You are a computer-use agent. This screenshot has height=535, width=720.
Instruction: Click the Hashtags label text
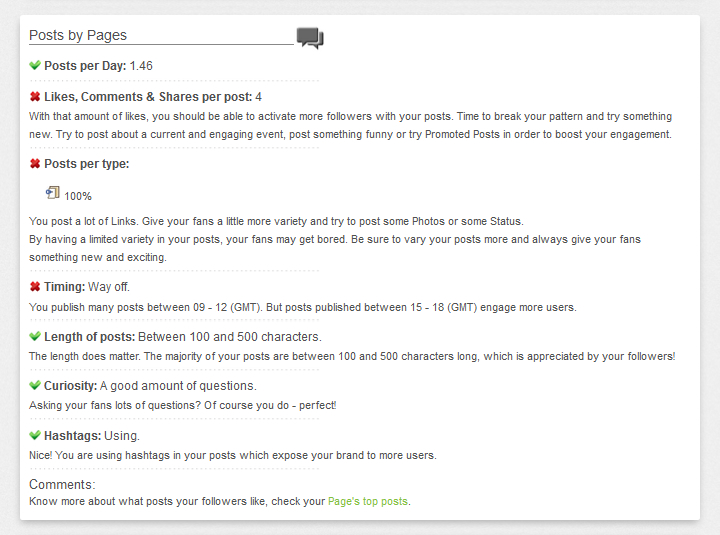(x=73, y=436)
